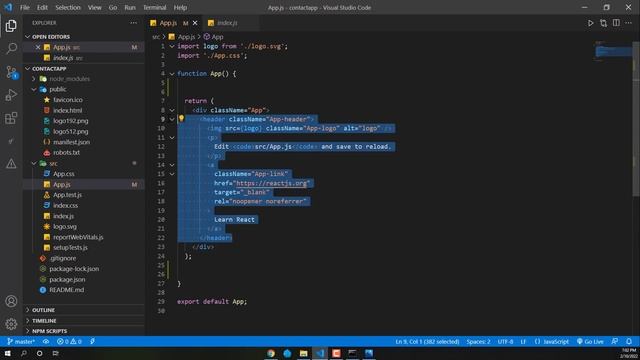Fold the import block at line 1
This screenshot has height=360, width=640.
tap(172, 47)
